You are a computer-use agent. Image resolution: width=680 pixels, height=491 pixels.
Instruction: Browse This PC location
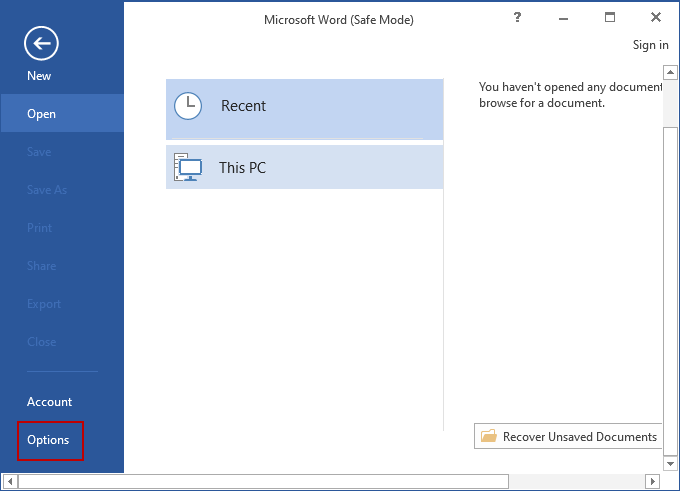[x=304, y=167]
